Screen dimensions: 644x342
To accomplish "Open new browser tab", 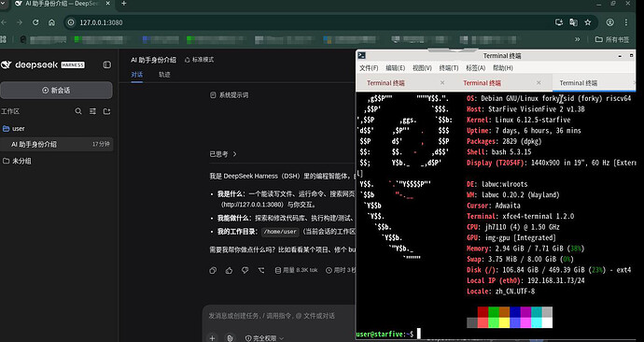I will click(x=123, y=4).
